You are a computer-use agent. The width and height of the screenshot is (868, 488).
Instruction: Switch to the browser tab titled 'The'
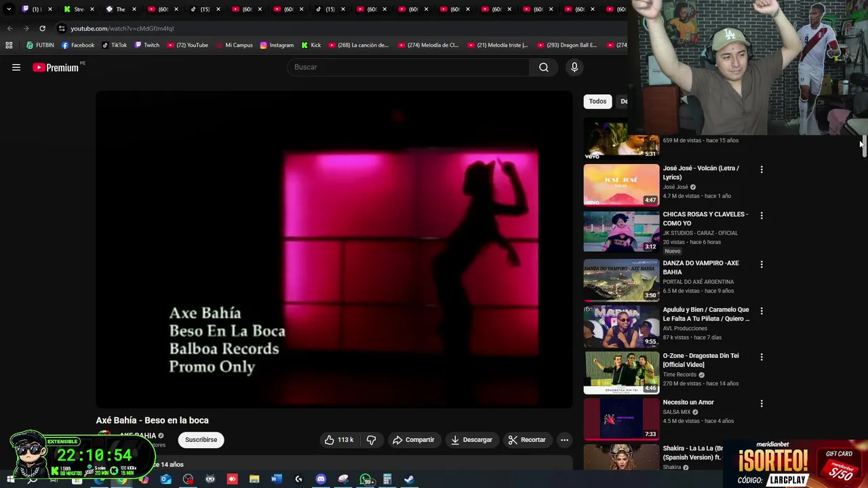120,9
